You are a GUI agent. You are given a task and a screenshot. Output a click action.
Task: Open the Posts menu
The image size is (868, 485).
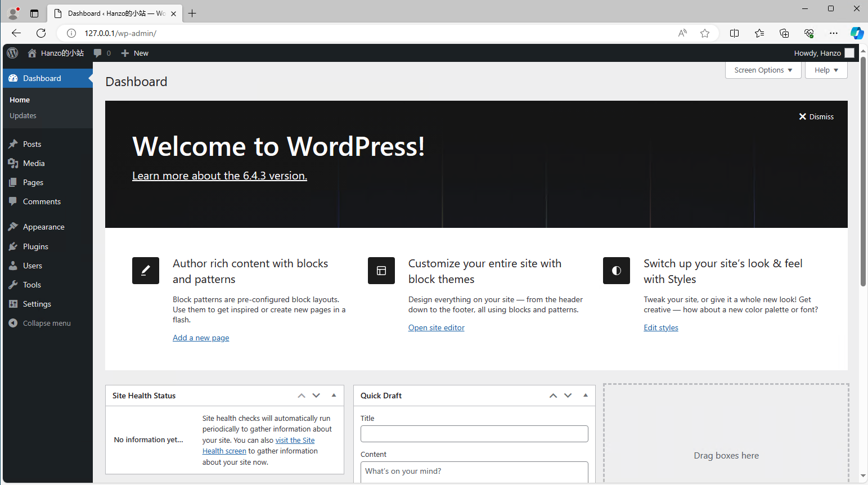(47, 144)
